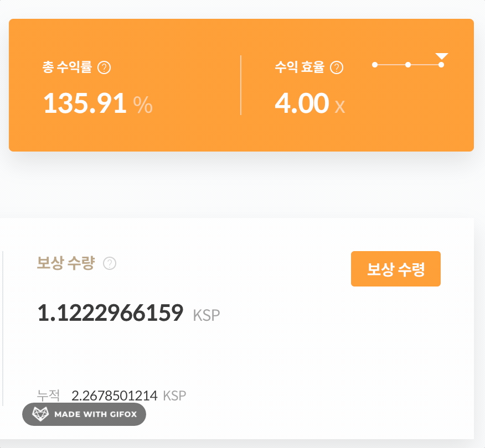Image resolution: width=485 pixels, height=448 pixels.
Task: Select the rightmost dot on the multiplier slider
Action: (441, 64)
